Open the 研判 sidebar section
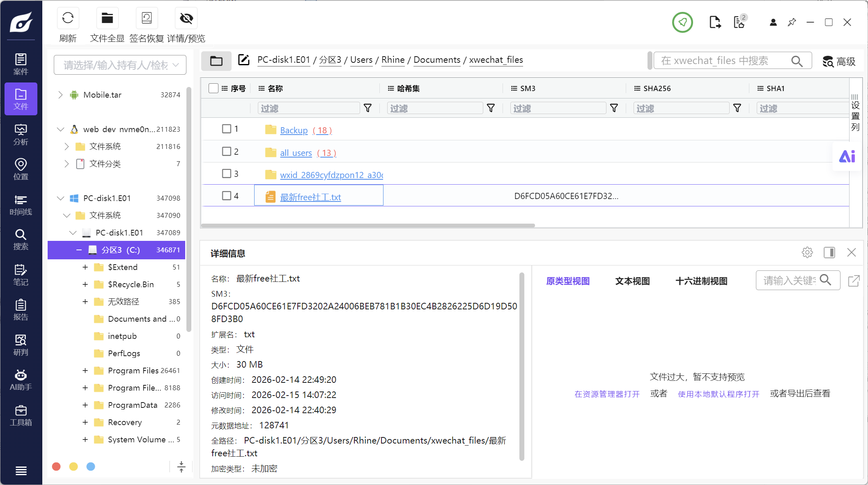This screenshot has height=485, width=868. click(x=21, y=345)
